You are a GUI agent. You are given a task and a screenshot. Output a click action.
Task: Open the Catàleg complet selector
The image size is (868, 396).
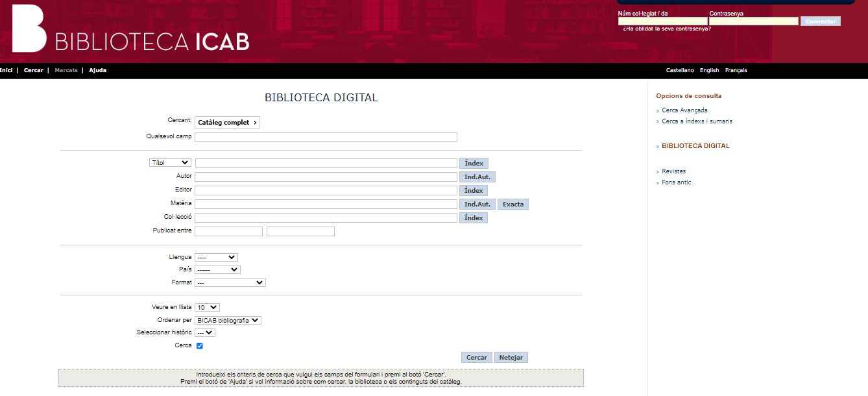point(227,123)
